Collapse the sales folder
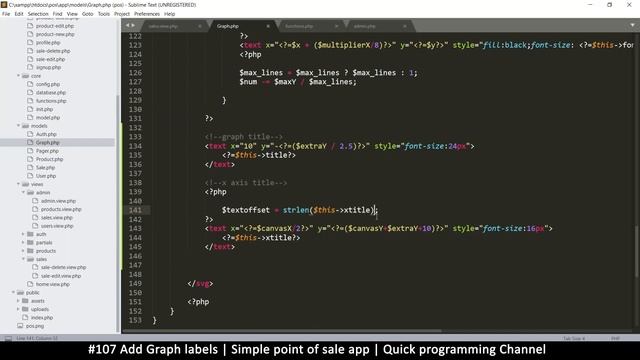Image resolution: width=640 pixels, height=360 pixels. 23,259
